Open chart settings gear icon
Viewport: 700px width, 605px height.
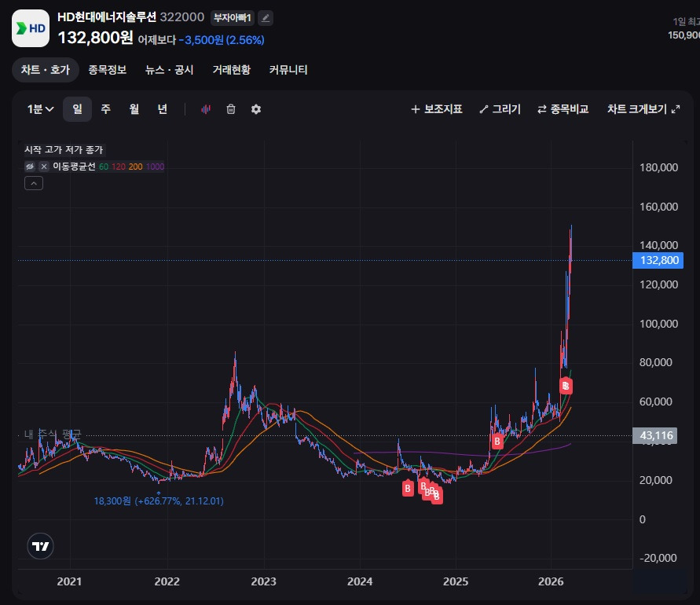(256, 109)
